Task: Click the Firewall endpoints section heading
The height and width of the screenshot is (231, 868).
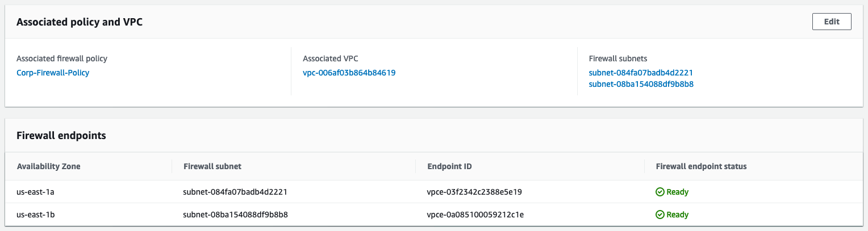Action: click(61, 136)
